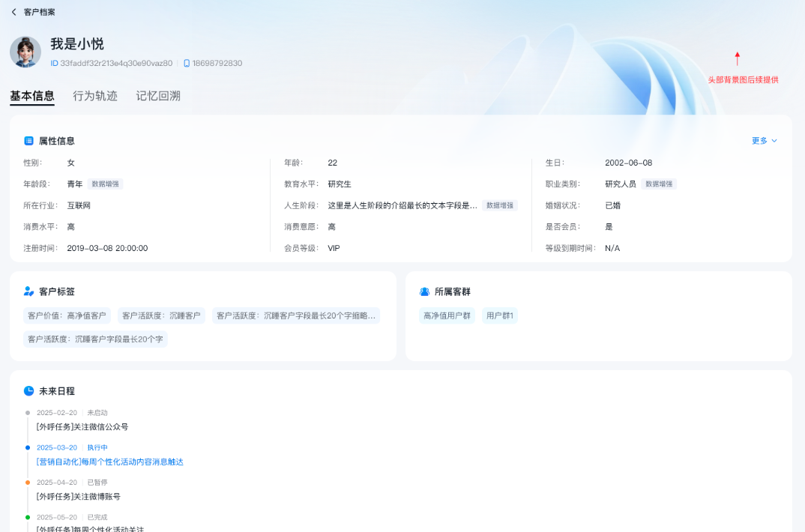
Task: Expand the 更多 dropdown in 属性信息
Action: (x=763, y=140)
